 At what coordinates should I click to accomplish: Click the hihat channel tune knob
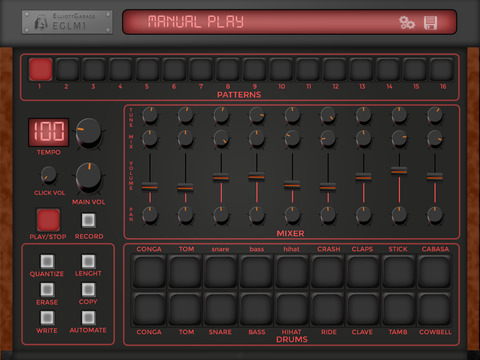[x=292, y=116]
